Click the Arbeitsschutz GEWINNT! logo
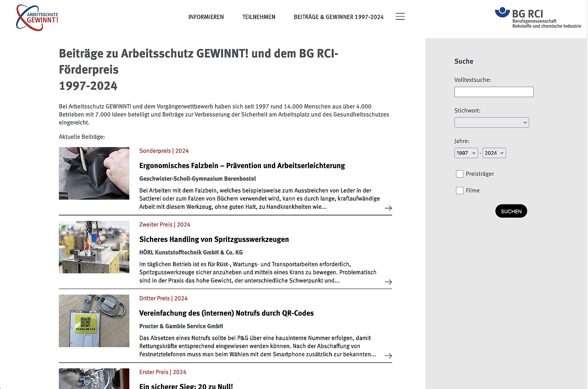588x389 pixels. (x=37, y=18)
